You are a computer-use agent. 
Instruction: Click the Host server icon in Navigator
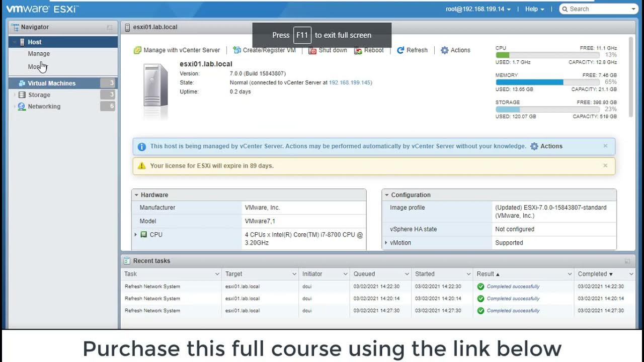(22, 42)
